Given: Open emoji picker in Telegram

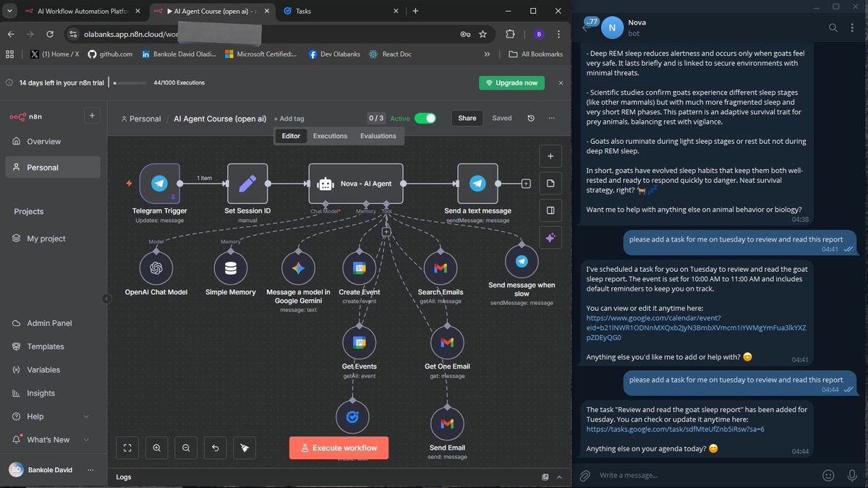Looking at the screenshot, I should click(828, 475).
